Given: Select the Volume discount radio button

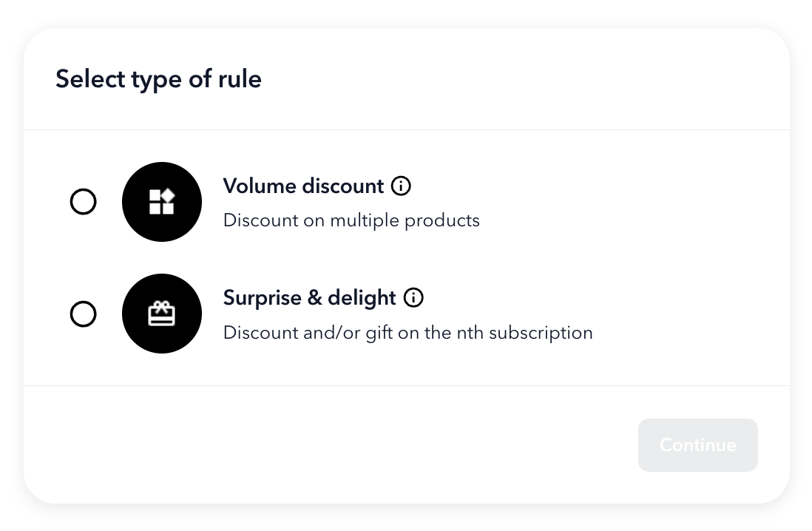Looking at the screenshot, I should pyautogui.click(x=84, y=201).
